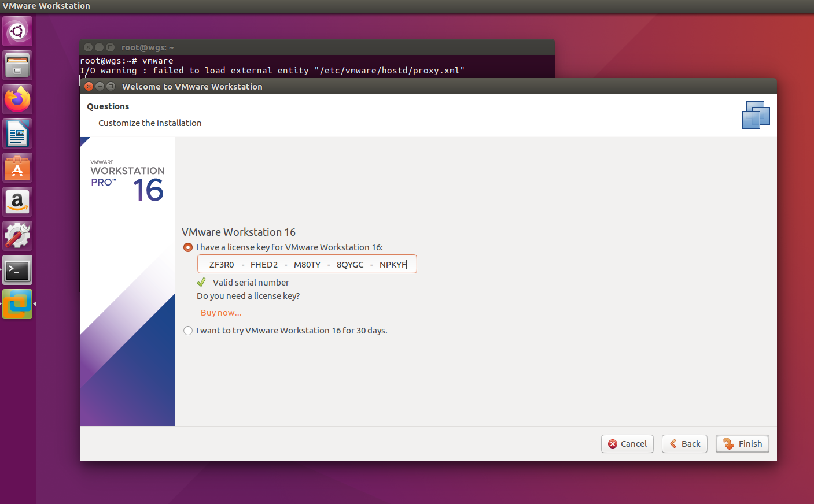
Task: Close the root@wgs terminal window
Action: click(88, 47)
